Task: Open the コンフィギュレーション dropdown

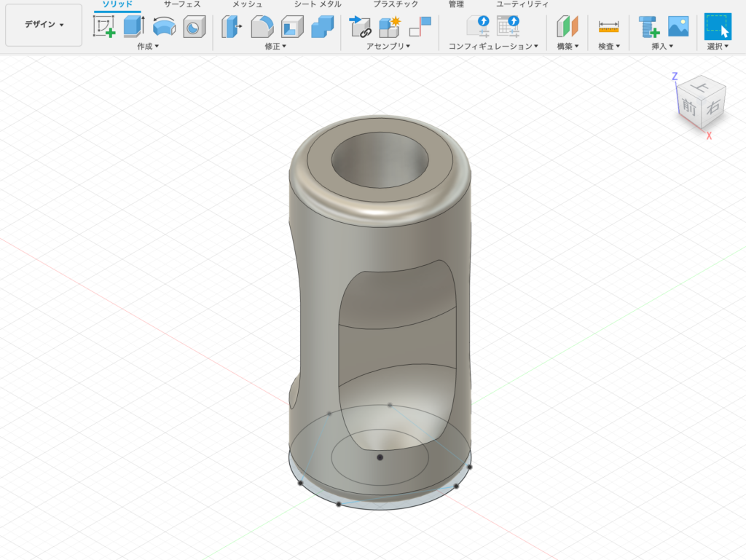Action: click(x=493, y=47)
